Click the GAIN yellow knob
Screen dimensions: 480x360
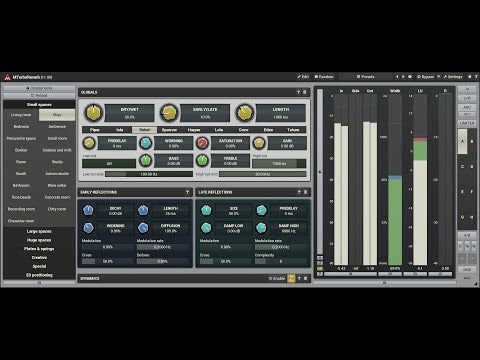click(x=259, y=143)
